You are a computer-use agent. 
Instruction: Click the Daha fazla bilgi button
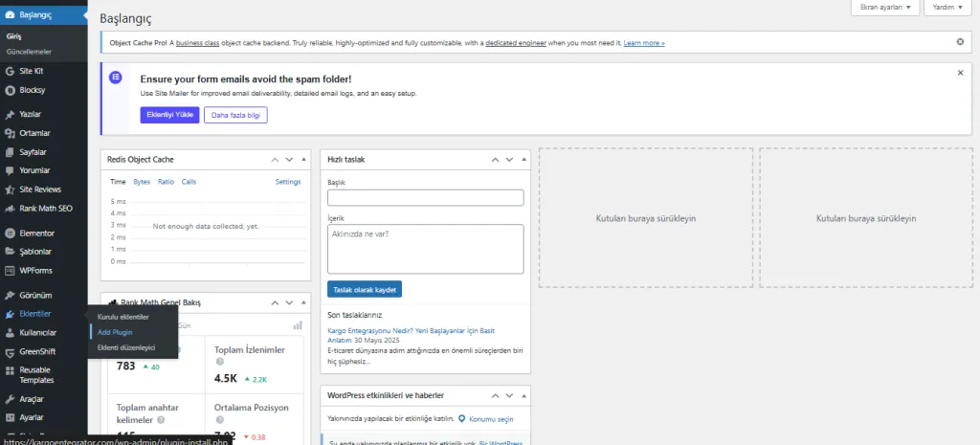(235, 115)
